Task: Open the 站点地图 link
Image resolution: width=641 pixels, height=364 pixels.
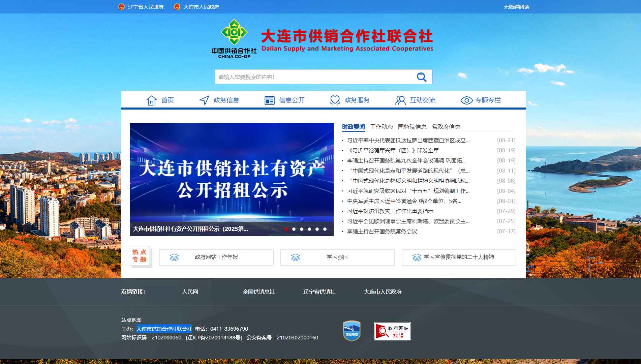Action: point(131,320)
